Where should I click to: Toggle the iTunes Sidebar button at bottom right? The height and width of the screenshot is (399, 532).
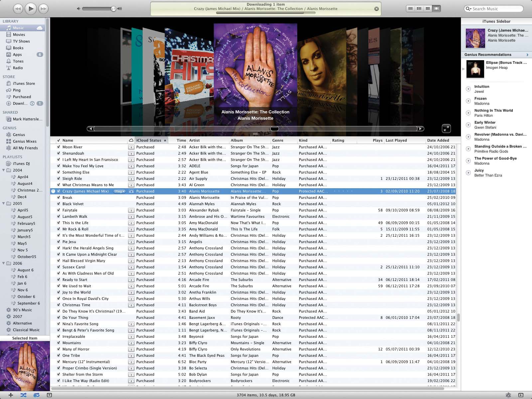point(521,395)
